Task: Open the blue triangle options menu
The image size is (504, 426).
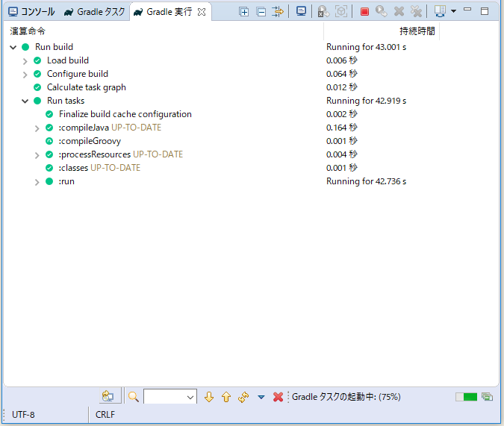Action: (261, 398)
